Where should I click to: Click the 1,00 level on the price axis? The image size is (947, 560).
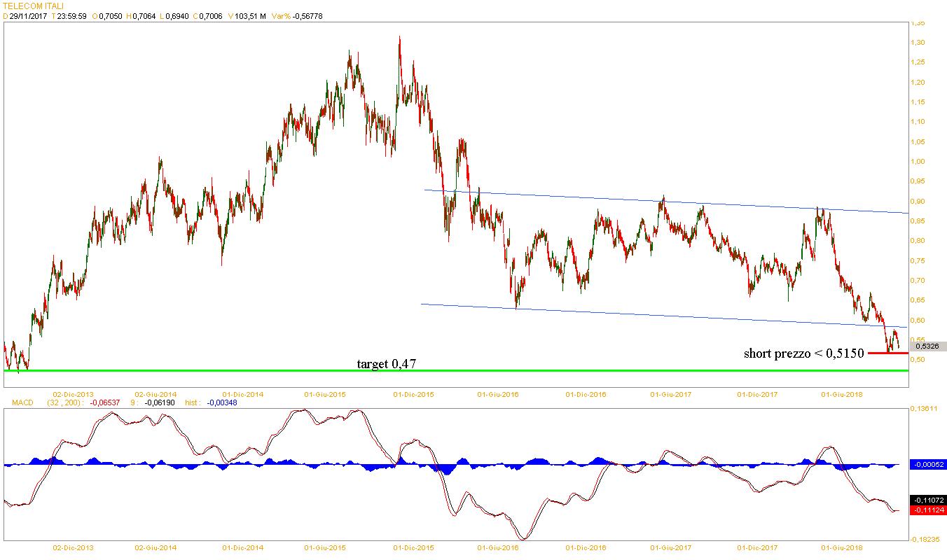coord(918,162)
